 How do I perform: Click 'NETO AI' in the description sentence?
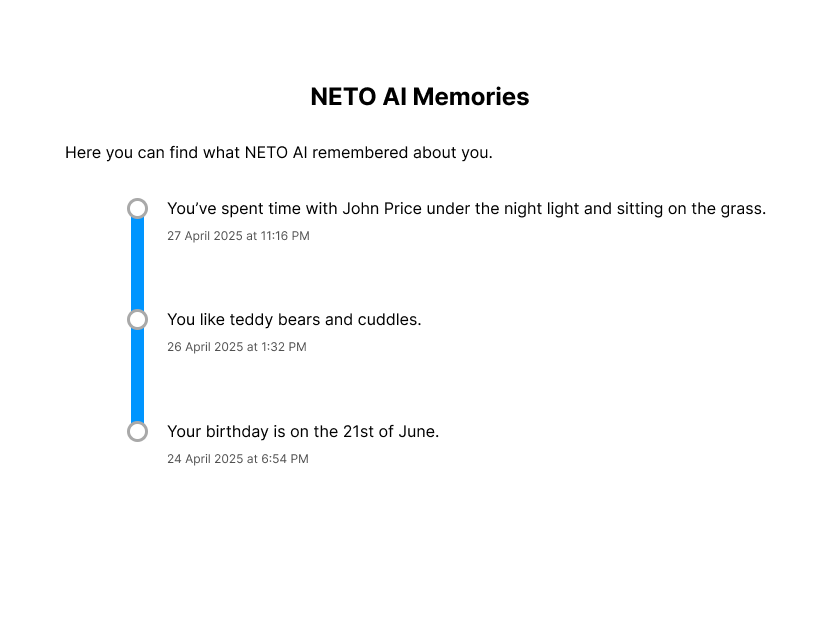[276, 153]
